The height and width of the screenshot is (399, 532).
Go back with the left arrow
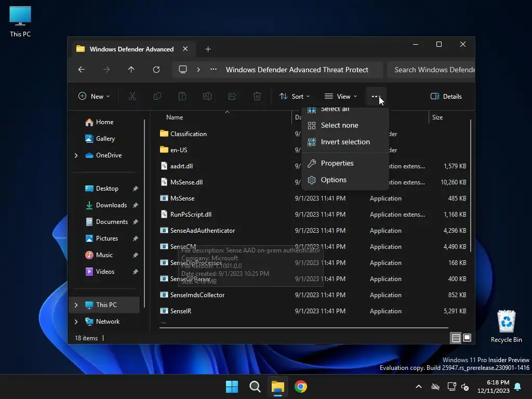click(82, 70)
